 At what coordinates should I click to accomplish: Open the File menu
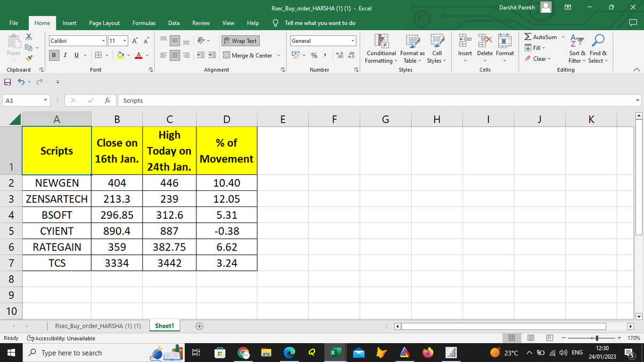point(13,23)
